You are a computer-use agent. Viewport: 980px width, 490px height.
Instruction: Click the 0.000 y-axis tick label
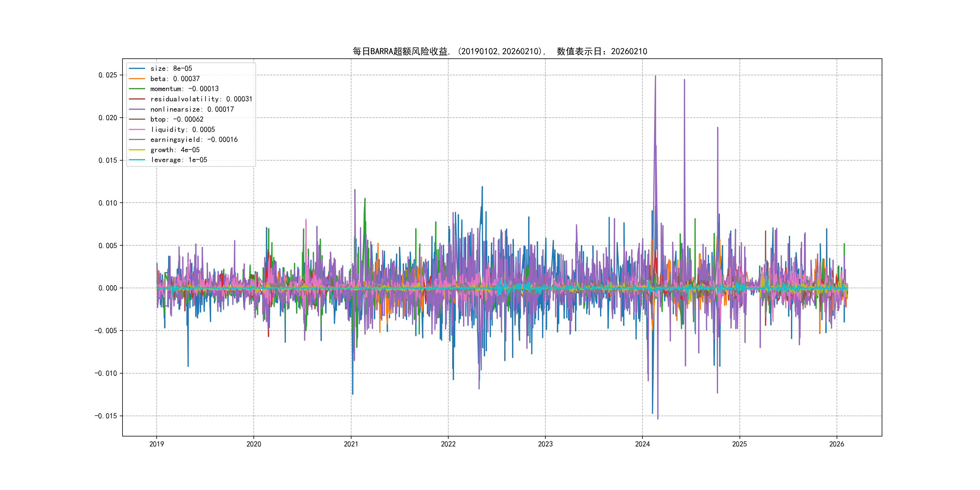(x=108, y=288)
